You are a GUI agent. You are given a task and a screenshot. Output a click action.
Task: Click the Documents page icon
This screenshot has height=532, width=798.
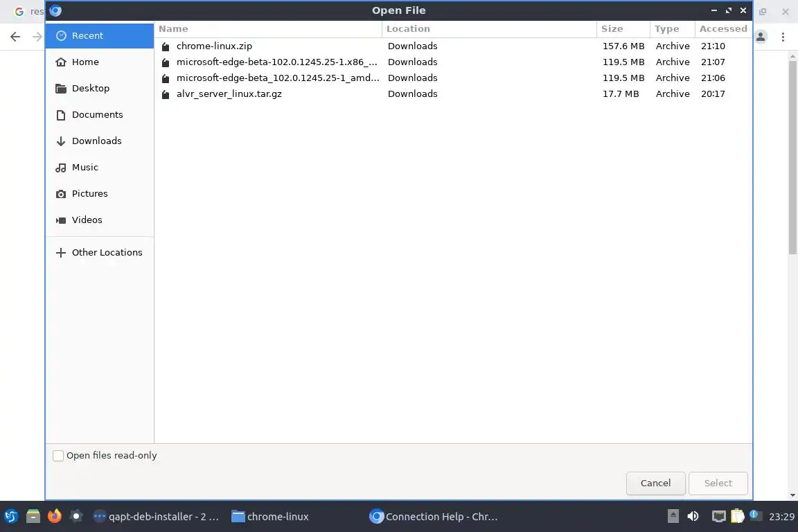(61, 115)
